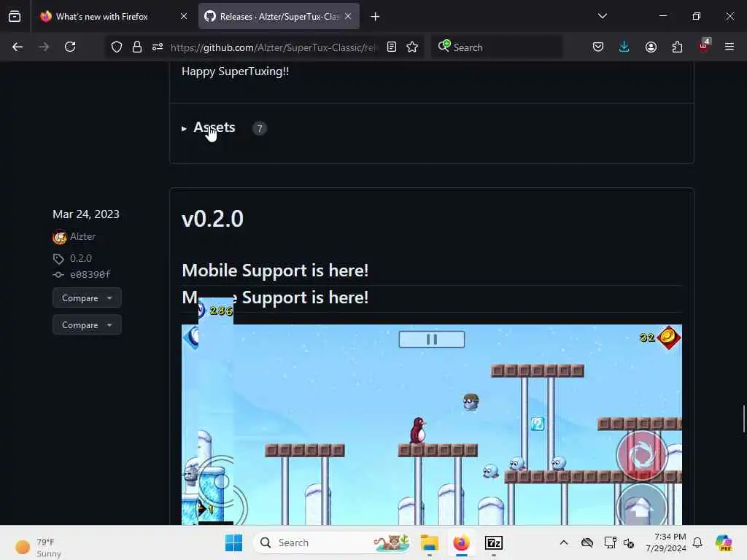This screenshot has height=560, width=747.
Task: View site security padlock info
Action: click(137, 47)
